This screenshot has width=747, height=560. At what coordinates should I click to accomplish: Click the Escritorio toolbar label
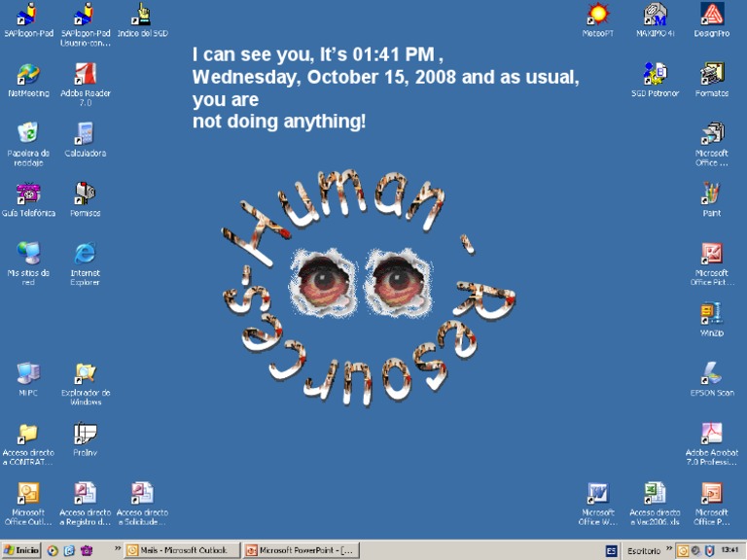tap(644, 551)
